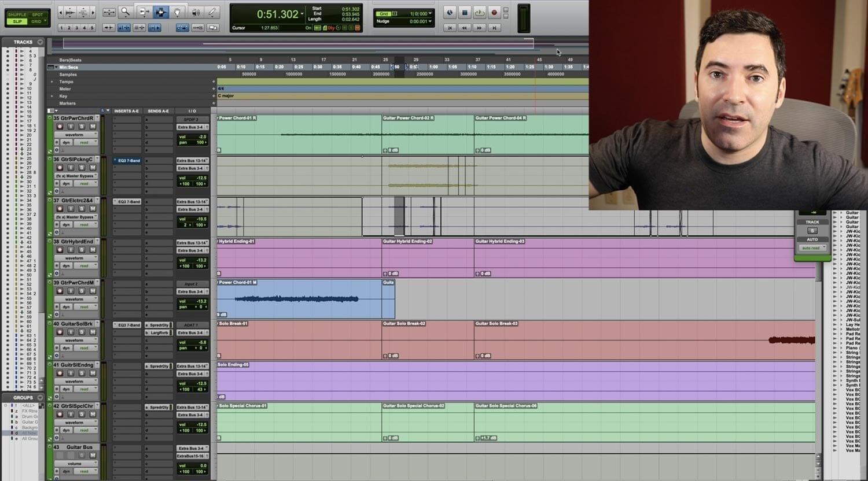Click Return to Zero transport button

[x=450, y=27]
